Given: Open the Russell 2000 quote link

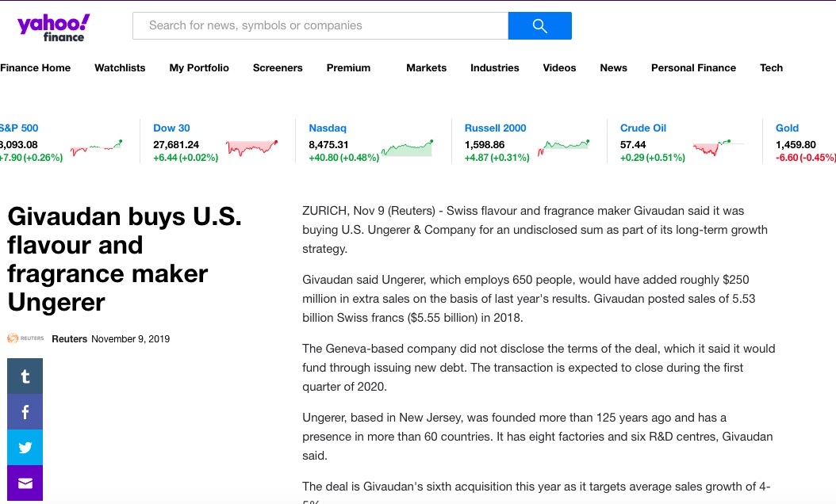Looking at the screenshot, I should tap(495, 128).
